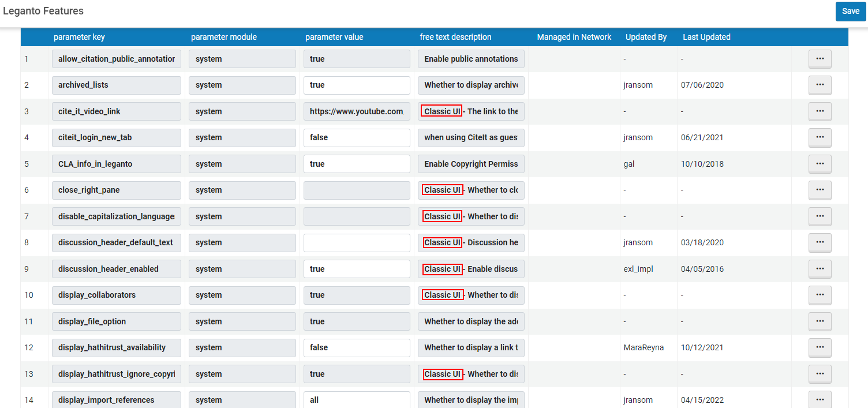Click the 04/15/2022 Last Updated date

click(702, 400)
